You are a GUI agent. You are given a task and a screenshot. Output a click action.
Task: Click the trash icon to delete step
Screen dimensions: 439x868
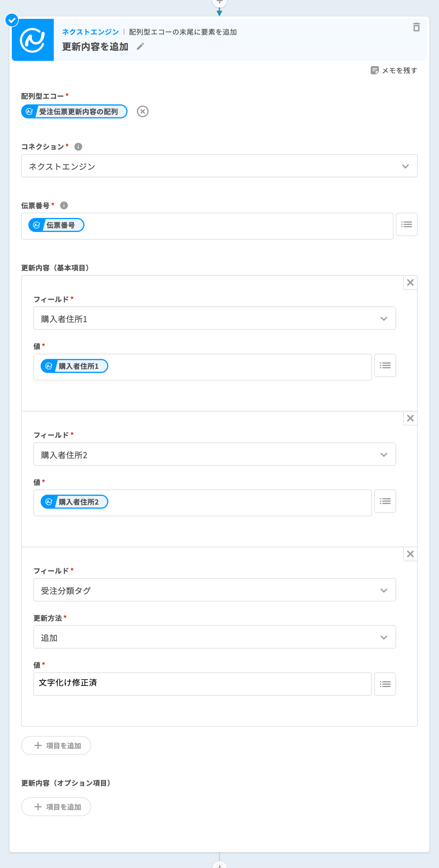pyautogui.click(x=416, y=27)
